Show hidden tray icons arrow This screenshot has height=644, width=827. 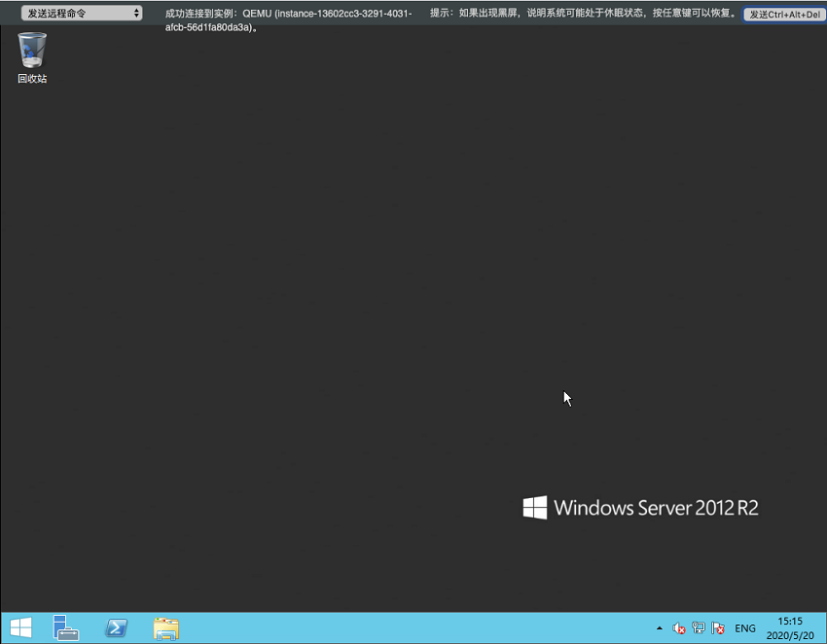coord(660,628)
